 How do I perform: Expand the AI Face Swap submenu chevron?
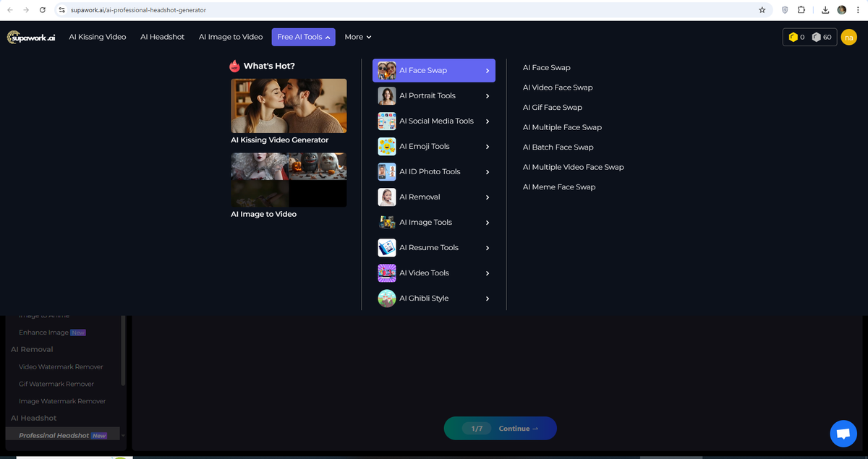pyautogui.click(x=488, y=71)
